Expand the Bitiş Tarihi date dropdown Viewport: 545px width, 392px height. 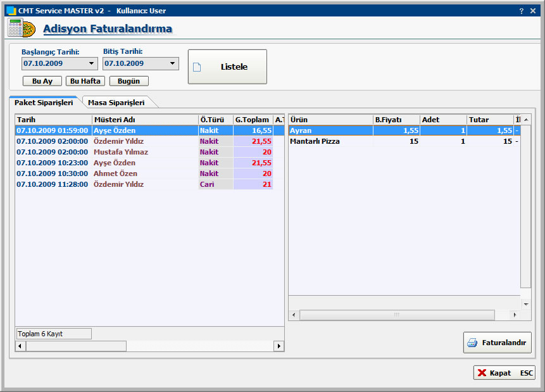coord(172,63)
